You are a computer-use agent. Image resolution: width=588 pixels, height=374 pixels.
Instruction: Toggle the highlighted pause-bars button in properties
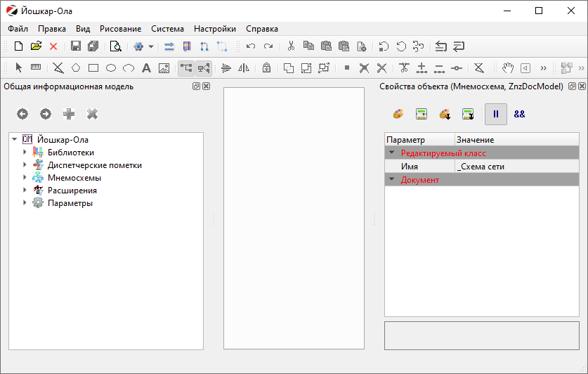pos(495,114)
